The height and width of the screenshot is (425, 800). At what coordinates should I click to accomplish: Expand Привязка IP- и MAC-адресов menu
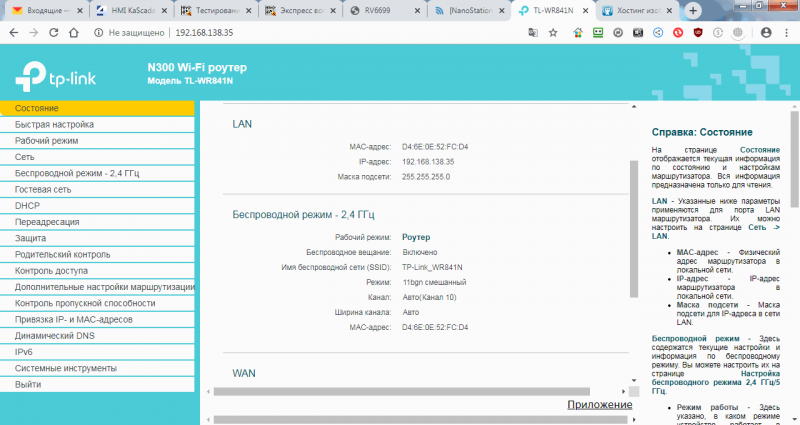tap(97, 319)
